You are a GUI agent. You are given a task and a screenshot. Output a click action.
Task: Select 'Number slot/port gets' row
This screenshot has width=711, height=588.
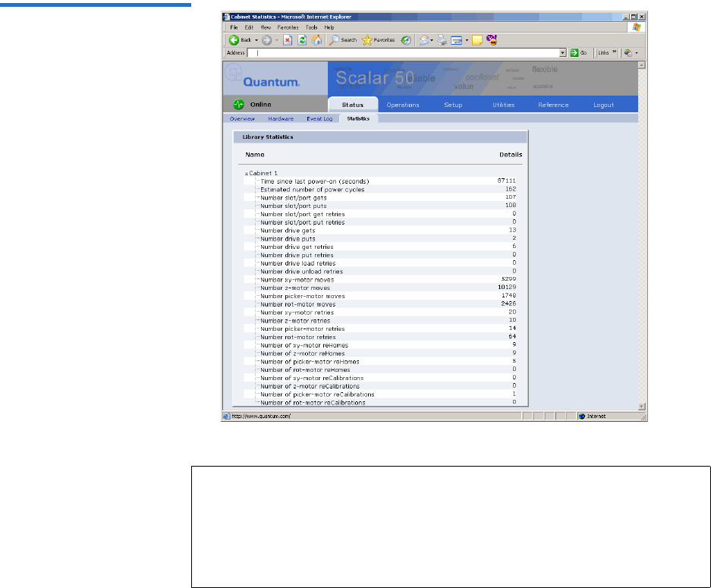(x=380, y=198)
